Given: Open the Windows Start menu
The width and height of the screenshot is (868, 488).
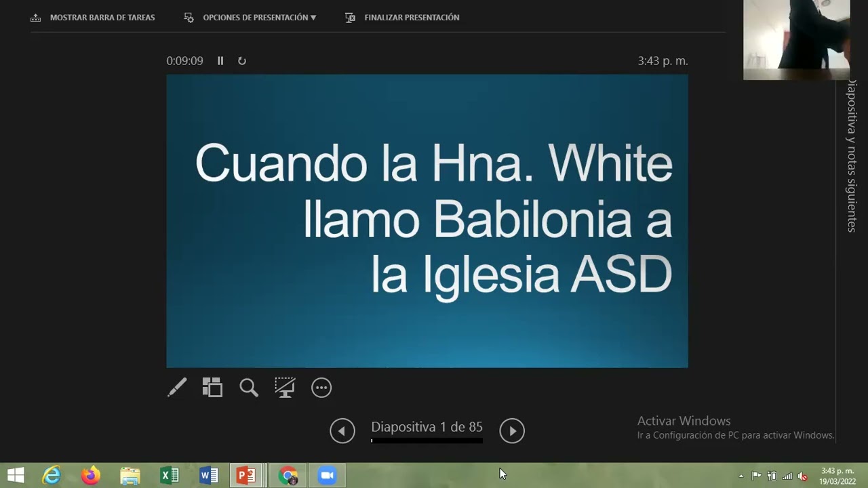Looking at the screenshot, I should (x=16, y=476).
